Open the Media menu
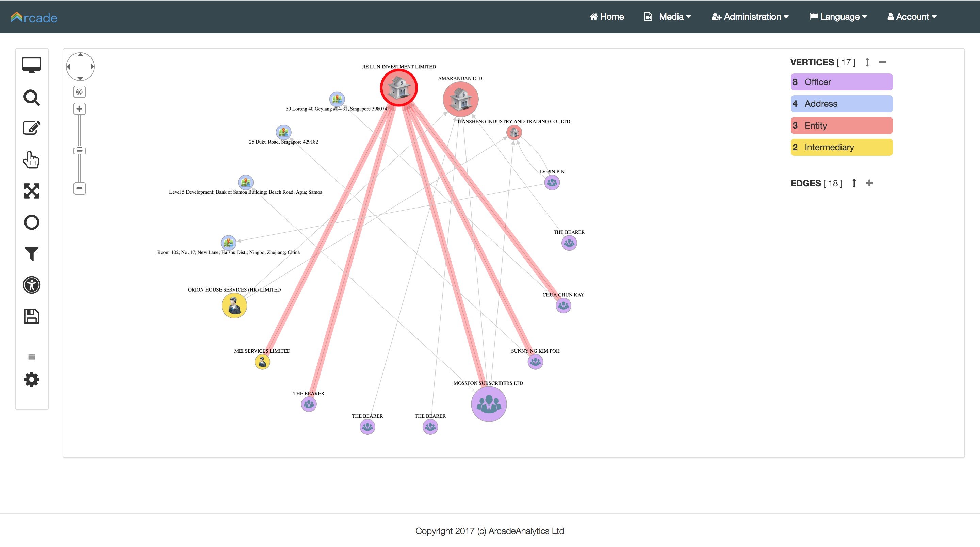The image size is (980, 547). pyautogui.click(x=667, y=17)
